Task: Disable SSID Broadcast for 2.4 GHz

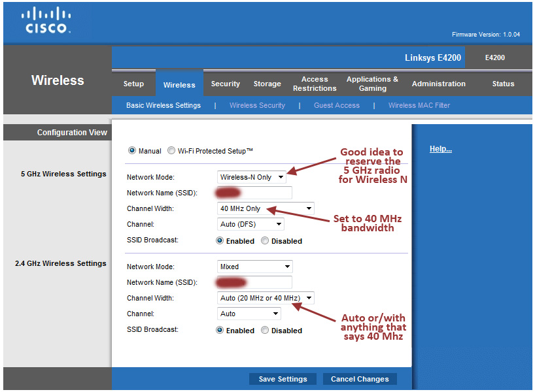Action: click(265, 331)
